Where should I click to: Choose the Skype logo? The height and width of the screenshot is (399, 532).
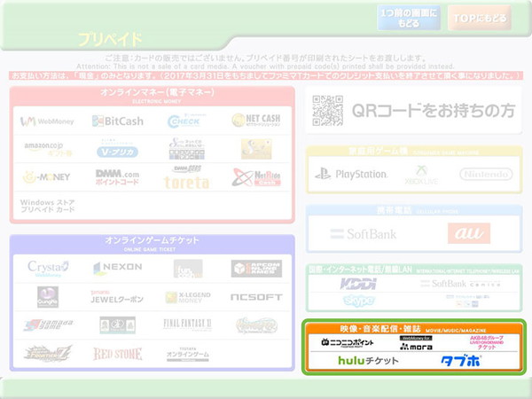pos(358,301)
